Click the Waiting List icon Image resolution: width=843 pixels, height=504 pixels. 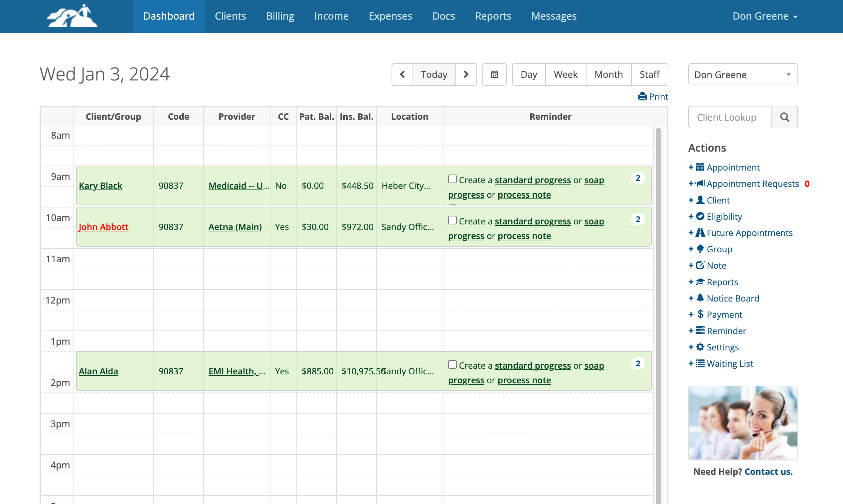700,363
